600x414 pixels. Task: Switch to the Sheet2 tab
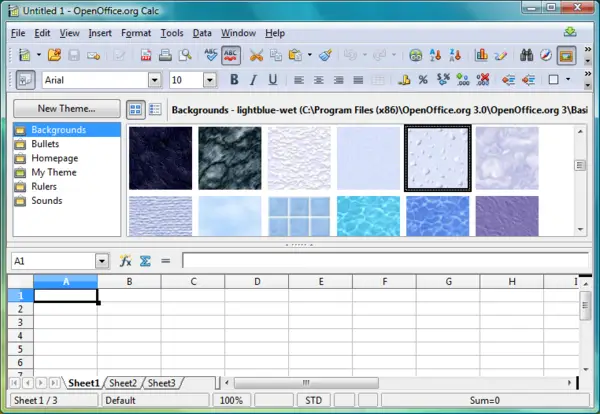click(123, 383)
